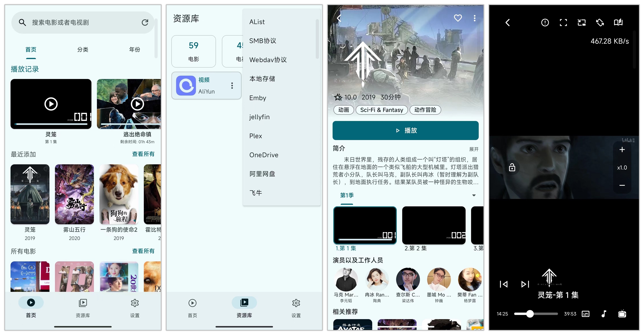
Task: Tap 首页 in first screen's bottom navigation
Action: coord(31,307)
